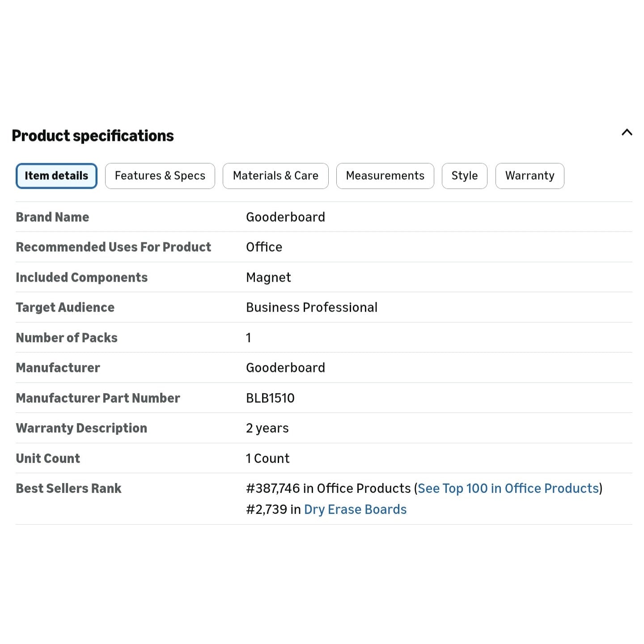Click the 2 years warranty value

click(267, 428)
